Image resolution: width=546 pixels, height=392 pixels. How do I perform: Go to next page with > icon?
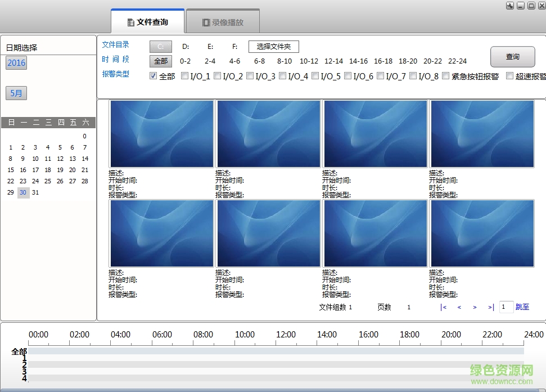click(x=475, y=307)
